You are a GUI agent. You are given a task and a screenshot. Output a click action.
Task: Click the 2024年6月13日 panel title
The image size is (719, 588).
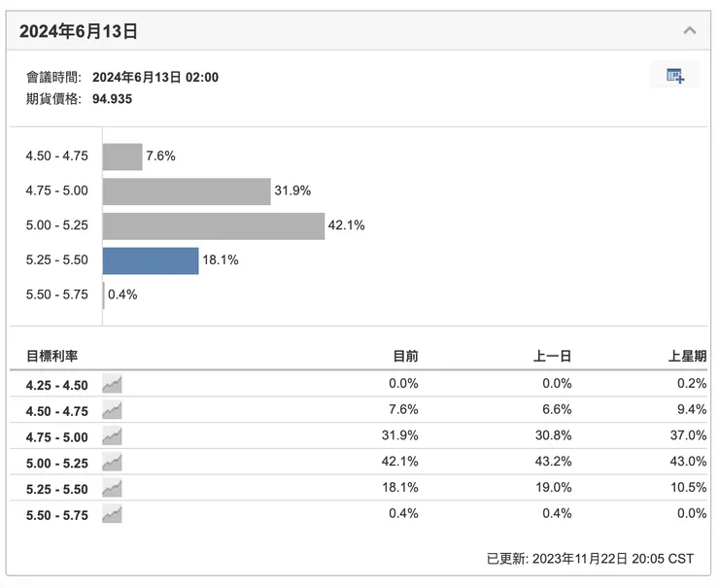tap(79, 31)
